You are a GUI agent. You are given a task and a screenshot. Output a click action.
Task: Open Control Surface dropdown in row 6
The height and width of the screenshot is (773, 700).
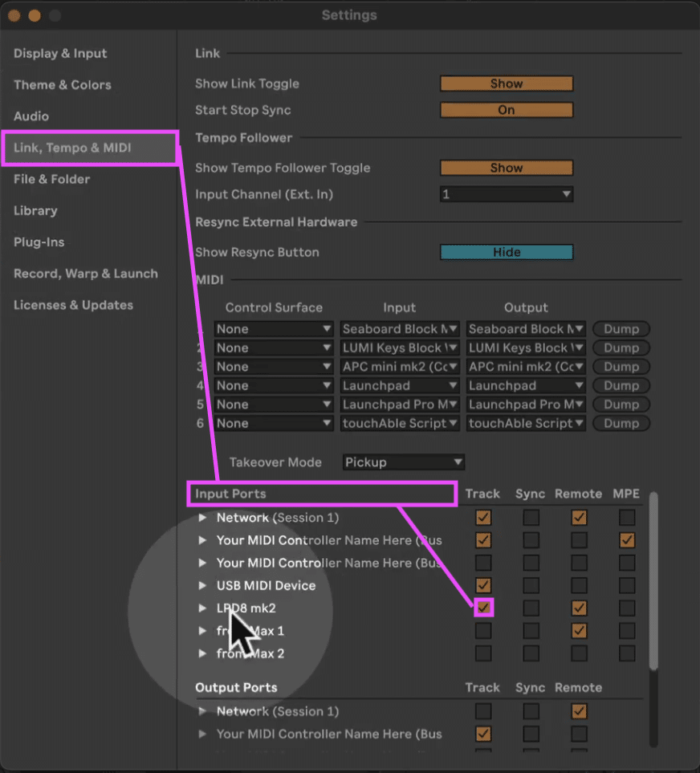click(x=274, y=424)
